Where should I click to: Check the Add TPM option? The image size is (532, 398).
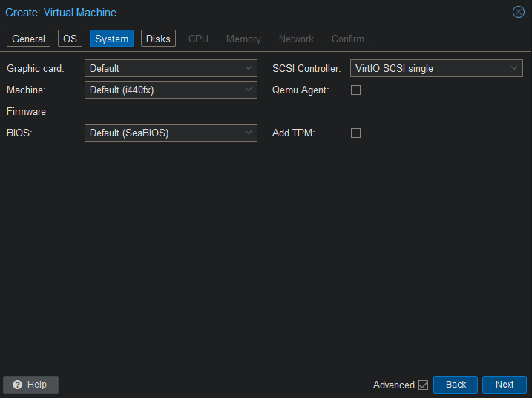pos(355,133)
